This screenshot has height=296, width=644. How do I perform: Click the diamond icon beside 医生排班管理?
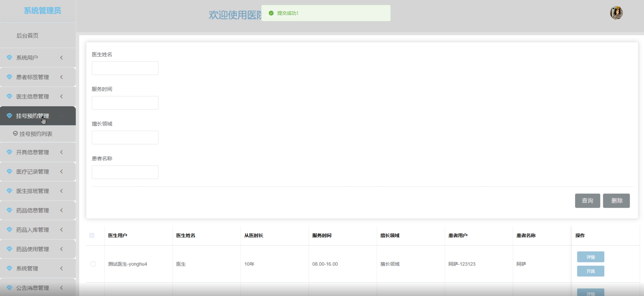click(9, 191)
